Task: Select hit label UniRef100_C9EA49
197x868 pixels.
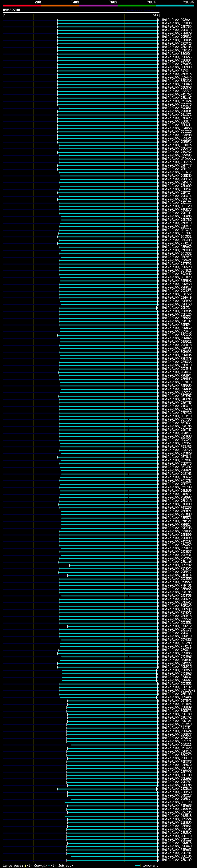Action: (x=176, y=84)
